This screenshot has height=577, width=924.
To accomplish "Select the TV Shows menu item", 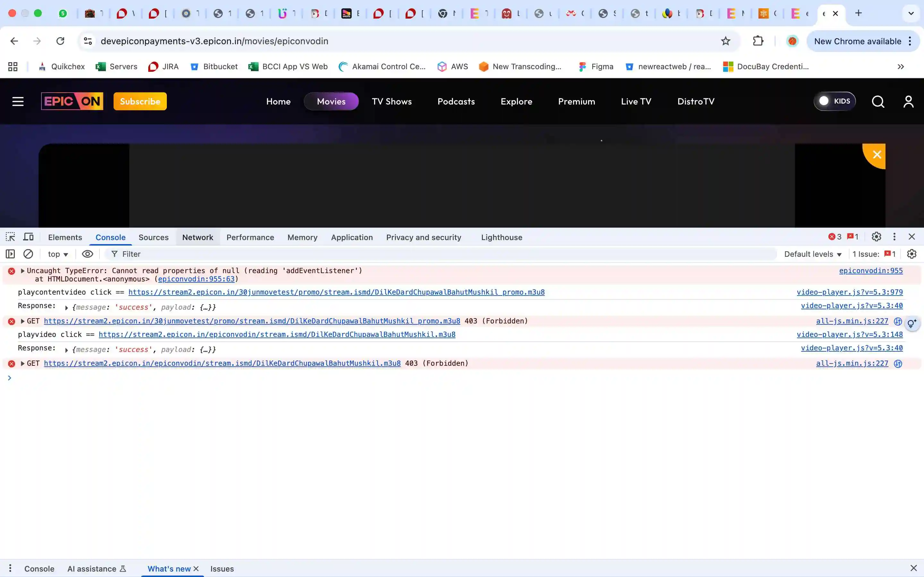I will 391,102.
